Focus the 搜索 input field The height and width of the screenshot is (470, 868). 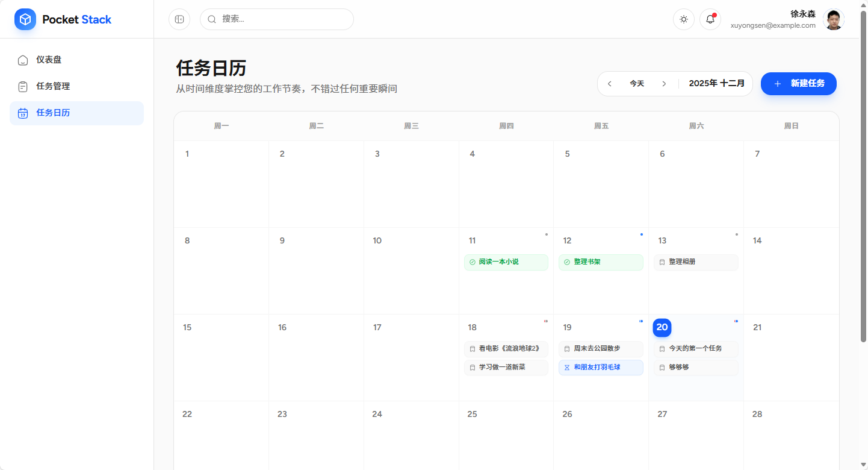(283, 19)
